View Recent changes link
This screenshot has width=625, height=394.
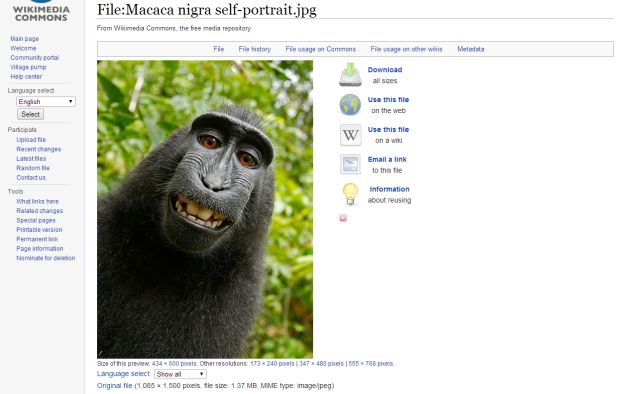coord(38,149)
